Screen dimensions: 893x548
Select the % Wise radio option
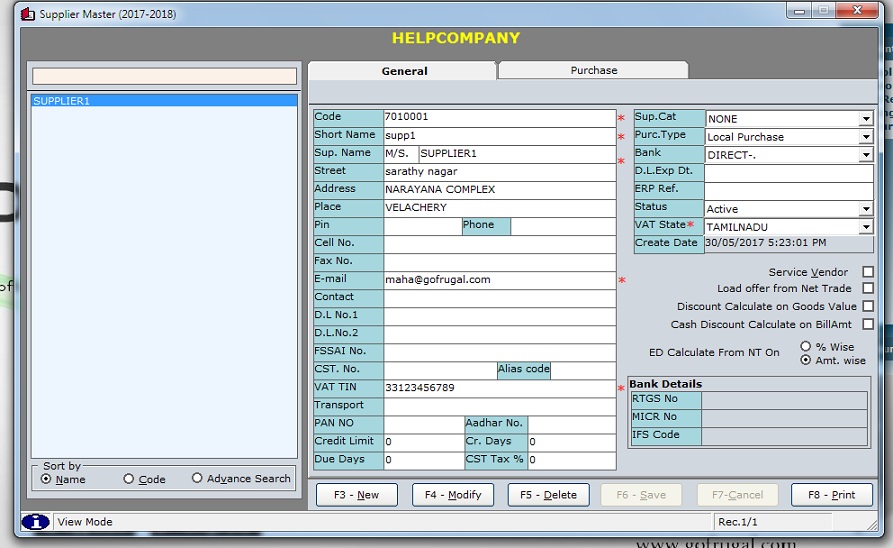[806, 347]
